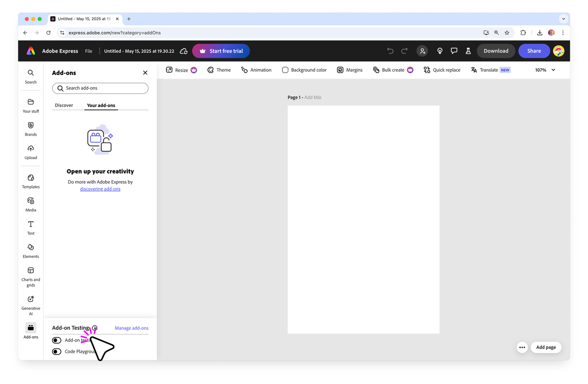Click the Upload icon in sidebar
This screenshot has height=384, width=588.
pyautogui.click(x=31, y=152)
